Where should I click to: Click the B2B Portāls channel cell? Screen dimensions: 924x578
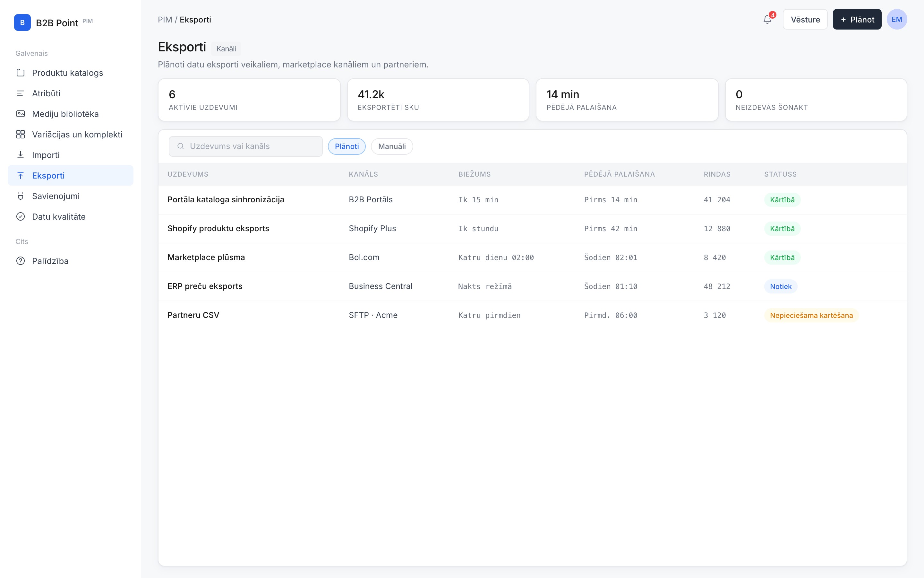(371, 199)
